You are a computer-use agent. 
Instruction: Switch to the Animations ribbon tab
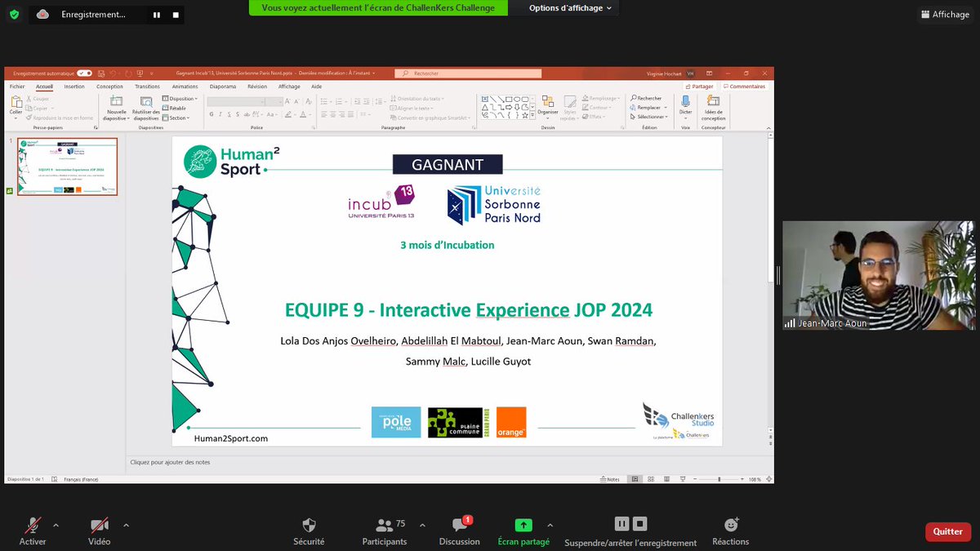click(185, 87)
